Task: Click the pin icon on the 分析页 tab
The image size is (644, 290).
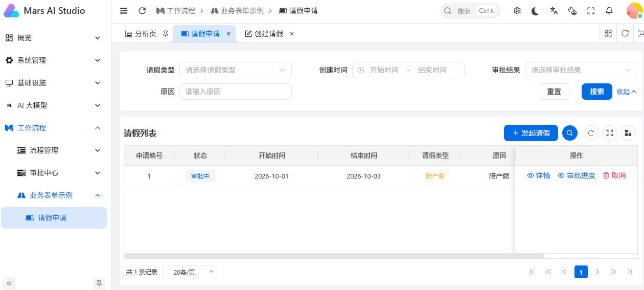Action: 165,34
